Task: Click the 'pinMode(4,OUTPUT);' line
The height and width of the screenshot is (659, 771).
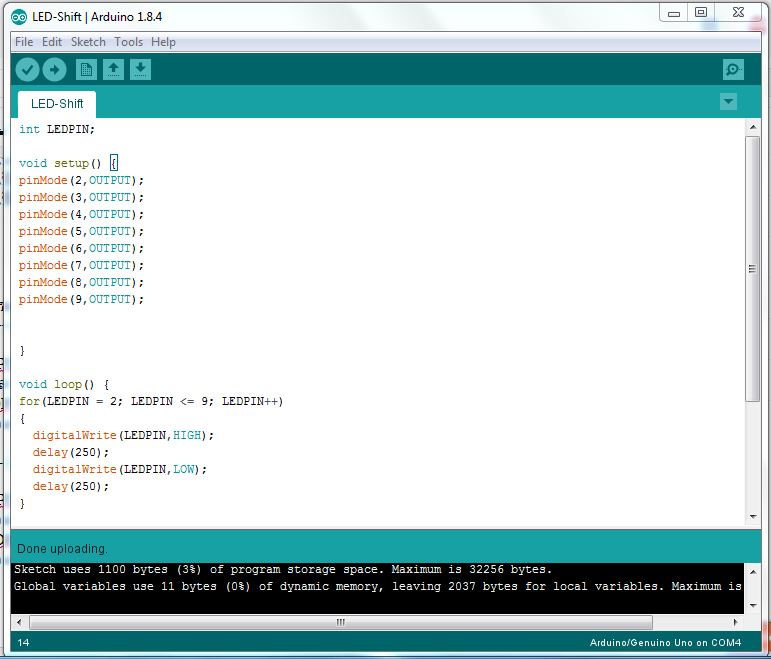Action: point(81,214)
